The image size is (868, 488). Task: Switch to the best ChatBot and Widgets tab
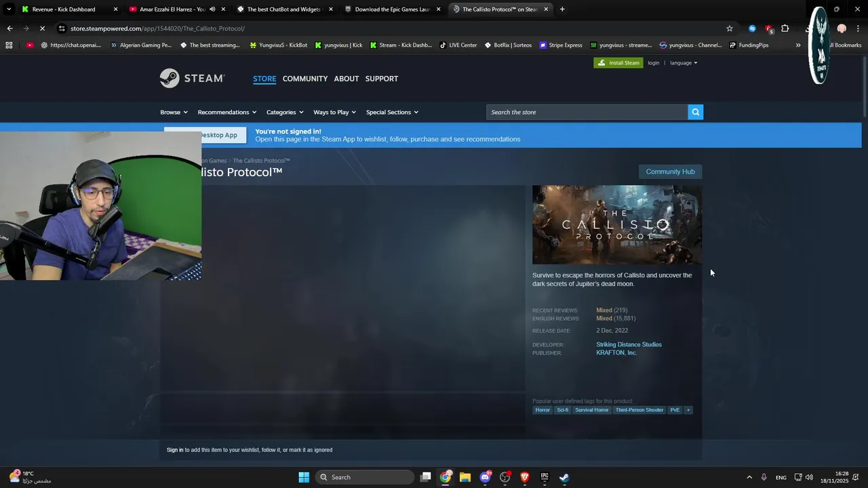(x=283, y=9)
